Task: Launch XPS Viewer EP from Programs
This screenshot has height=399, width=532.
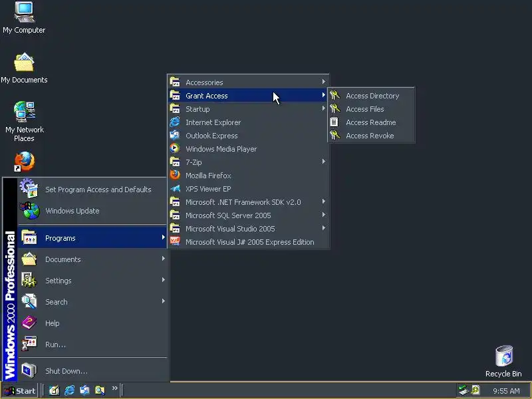Action: (x=248, y=189)
